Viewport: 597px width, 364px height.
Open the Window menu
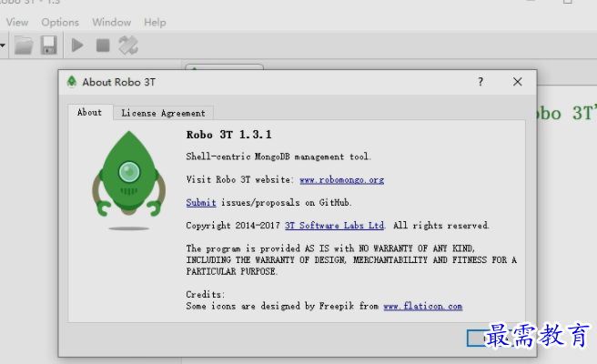[112, 23]
